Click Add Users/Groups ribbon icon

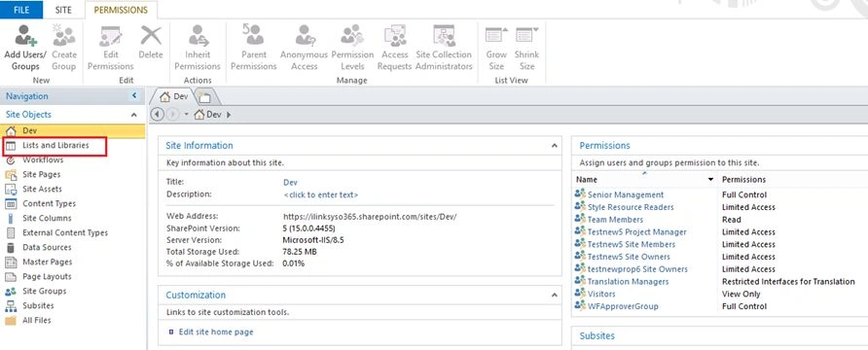coord(25,48)
